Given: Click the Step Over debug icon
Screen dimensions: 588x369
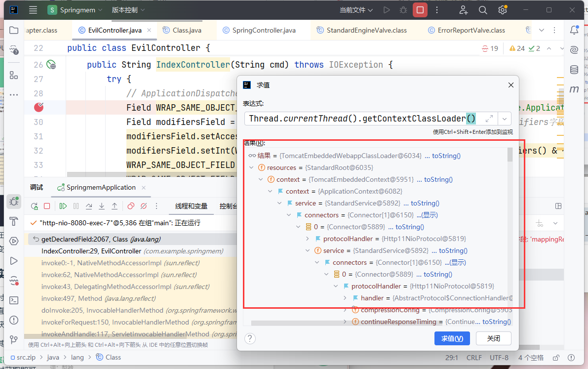Looking at the screenshot, I should (89, 206).
